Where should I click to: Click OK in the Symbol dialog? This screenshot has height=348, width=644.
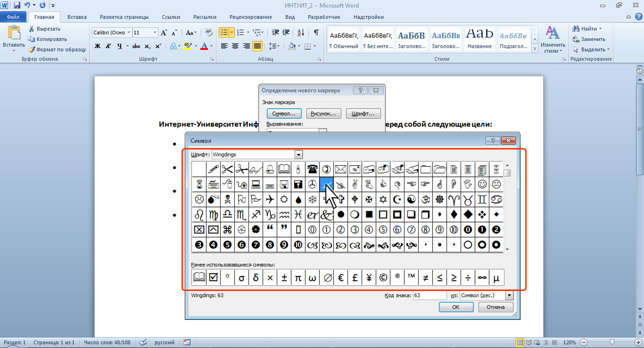coord(456,307)
